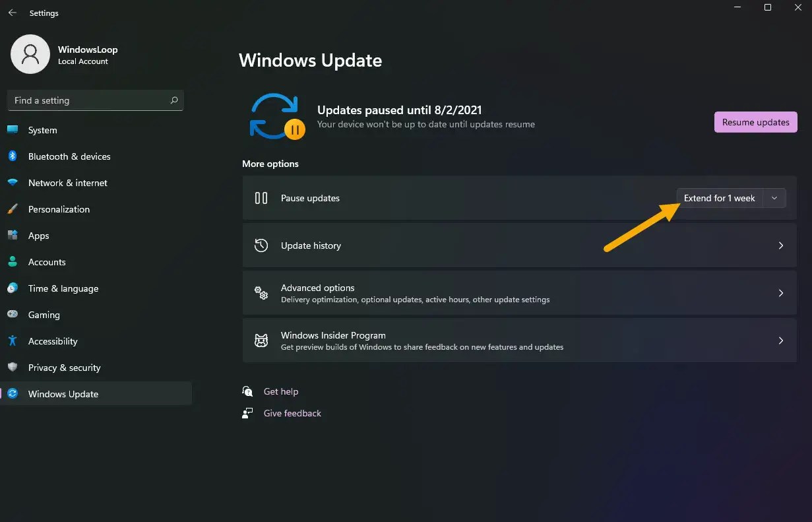Select Personalization in the sidebar
Screen dimensions: 812x522
[x=96, y=209]
